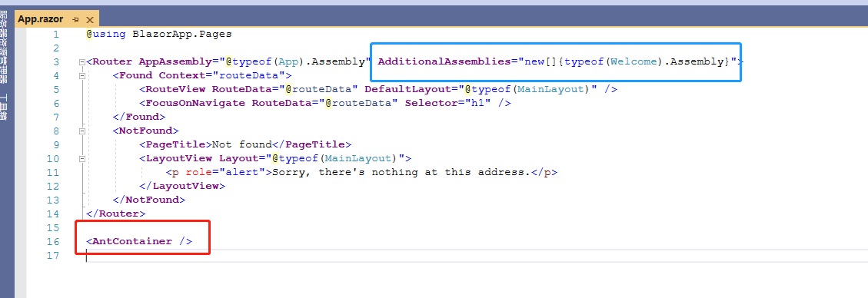Image resolution: width=868 pixels, height=298 pixels.
Task: Collapse the Router block on line 3
Action: click(82, 61)
